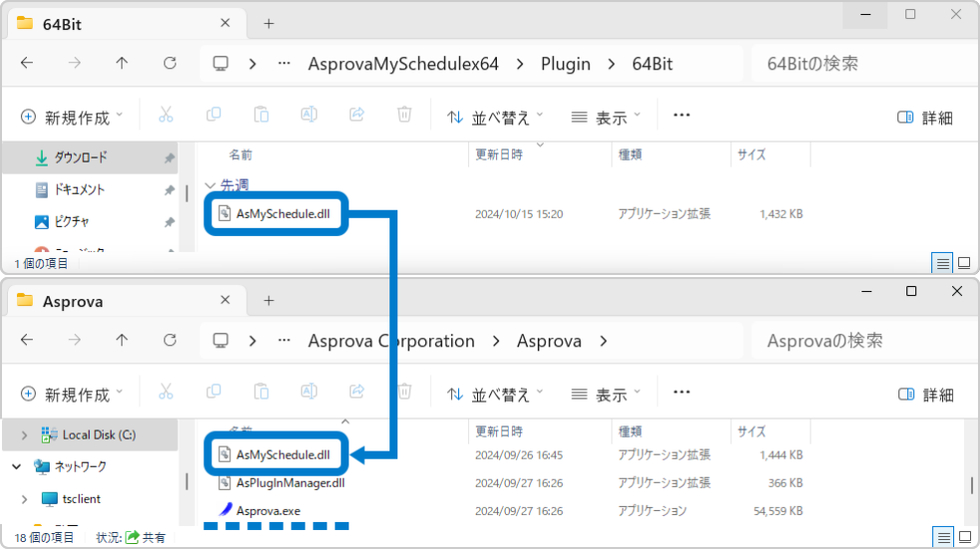Sort Asprova list by サイズ column
980x549 pixels.
click(770, 431)
